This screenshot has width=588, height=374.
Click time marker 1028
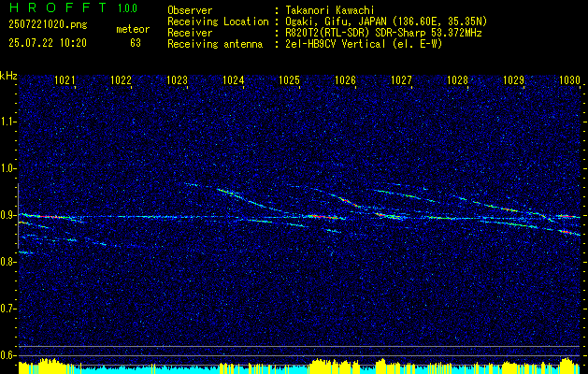(x=457, y=79)
